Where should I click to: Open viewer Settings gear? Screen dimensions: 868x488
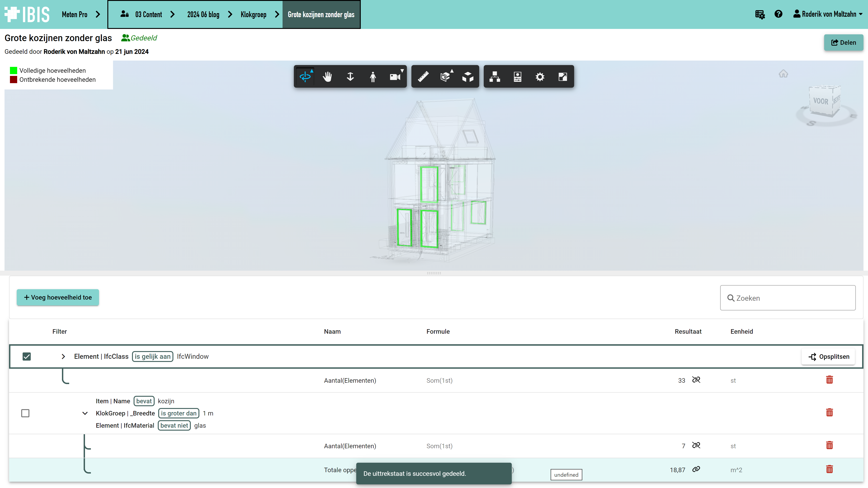pos(540,76)
